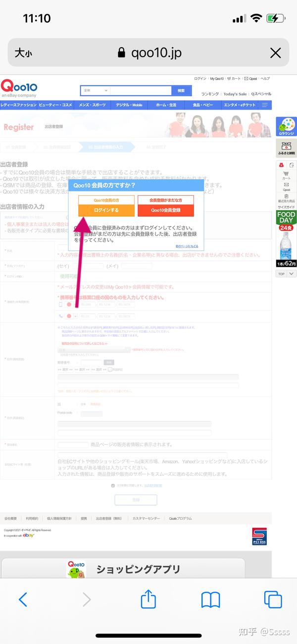297x644 pixels.
Task: Stop loading with the X icon
Action: click(x=275, y=53)
